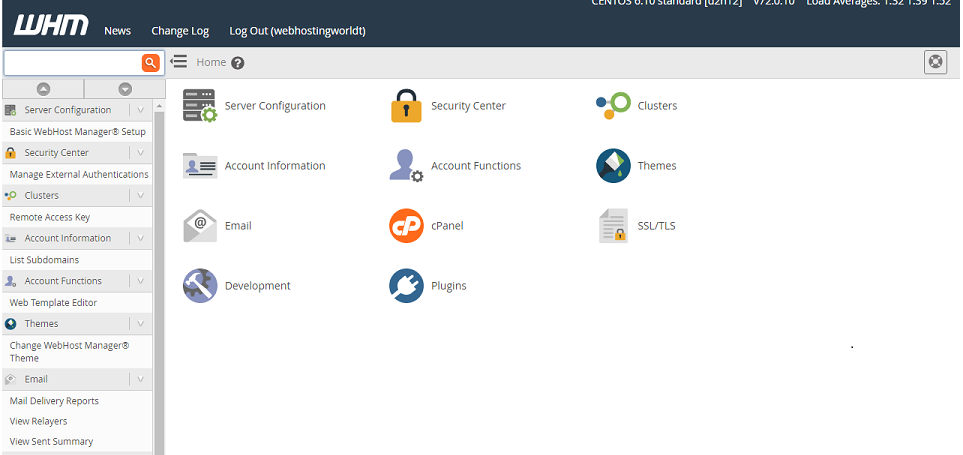963x455 pixels.
Task: Open Mail Delivery Reports in sidebar
Action: 54,401
